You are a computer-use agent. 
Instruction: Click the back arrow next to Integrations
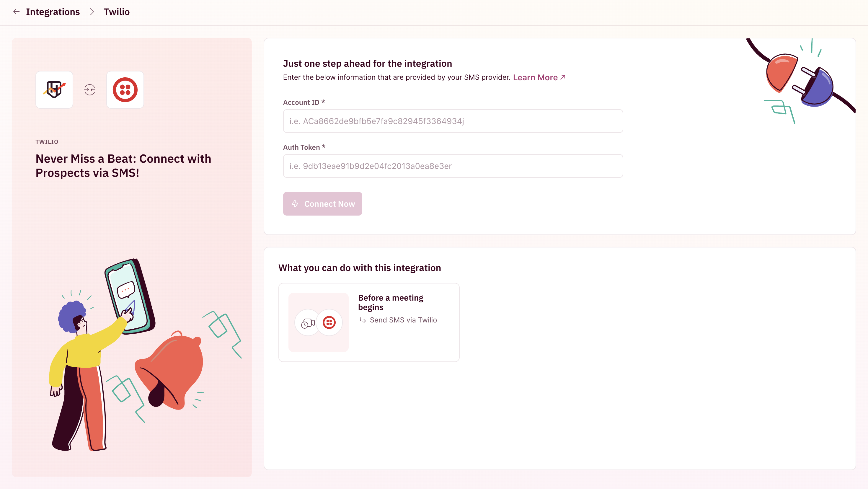tap(16, 12)
